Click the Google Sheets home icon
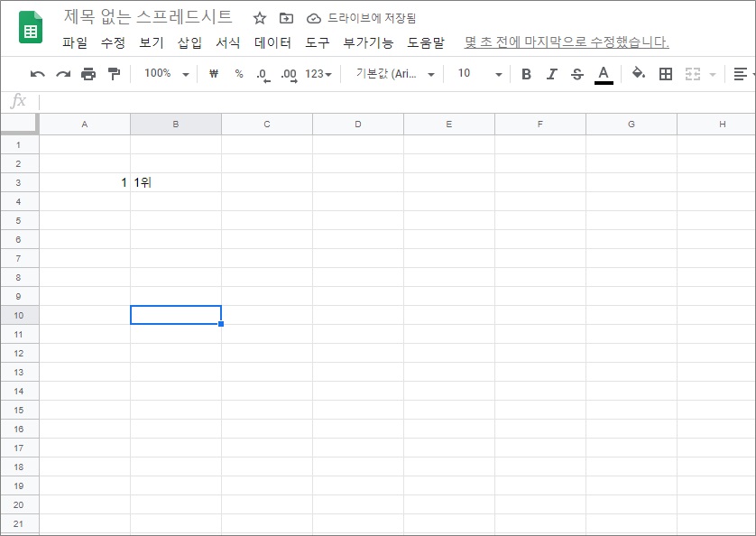This screenshot has width=756, height=536. (x=31, y=27)
